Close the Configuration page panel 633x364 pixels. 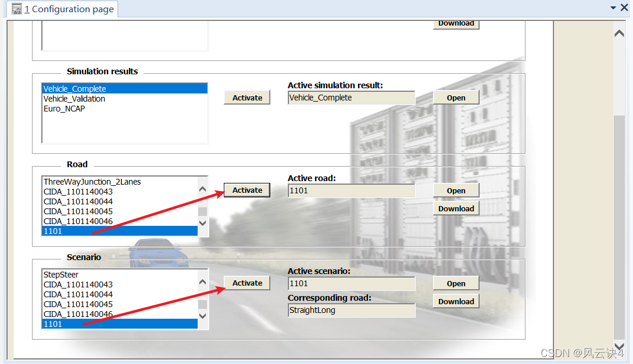[624, 8]
